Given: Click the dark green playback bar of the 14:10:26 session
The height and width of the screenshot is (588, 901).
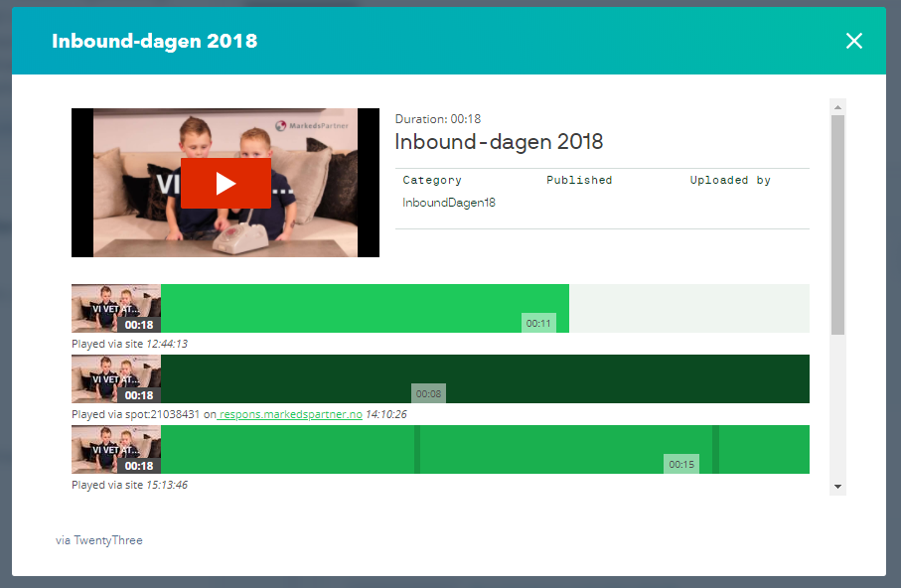Looking at the screenshot, I should 485,379.
